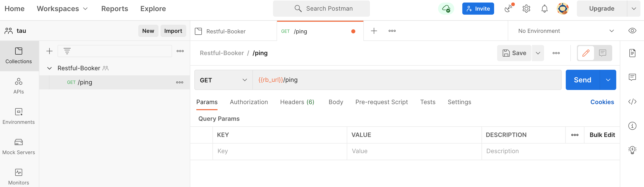
Task: Open the code snippet icon
Action: click(632, 102)
